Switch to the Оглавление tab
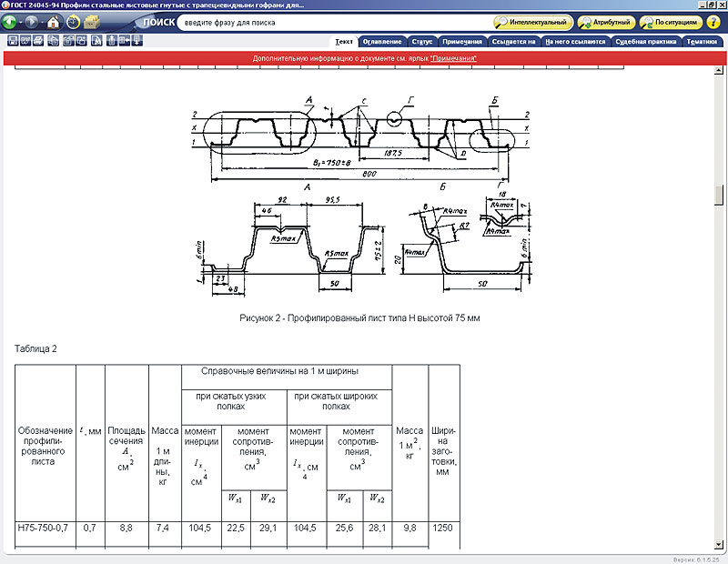Screen dimensions: 728x564 pos(381,41)
